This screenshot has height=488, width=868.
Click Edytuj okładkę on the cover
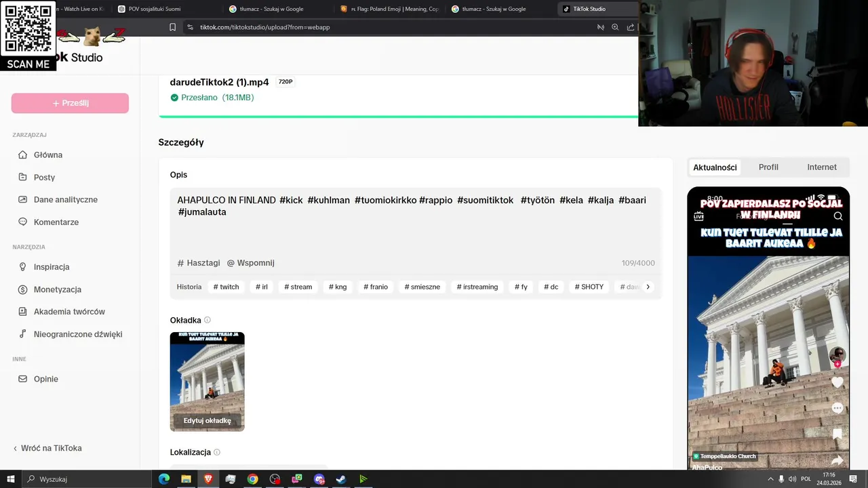pyautogui.click(x=208, y=420)
